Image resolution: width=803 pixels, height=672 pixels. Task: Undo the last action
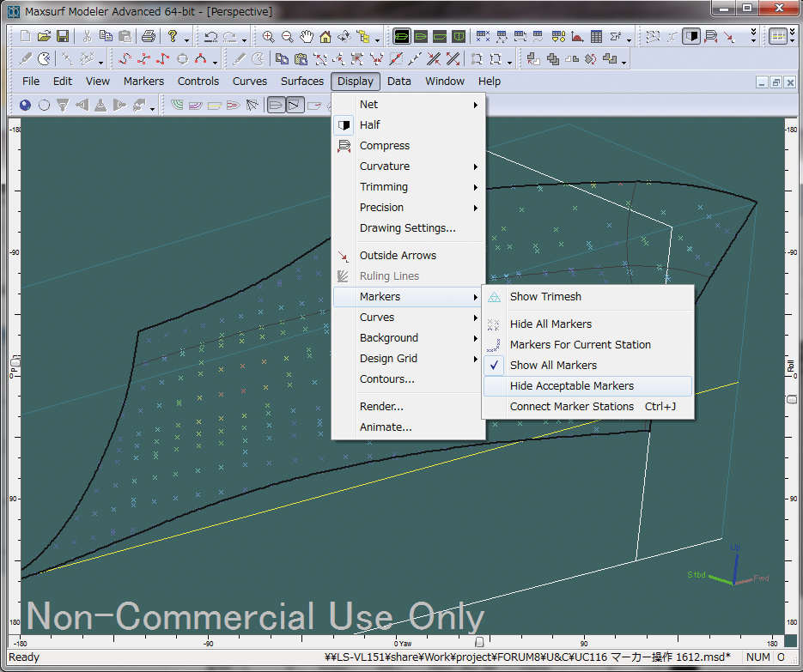[x=210, y=36]
